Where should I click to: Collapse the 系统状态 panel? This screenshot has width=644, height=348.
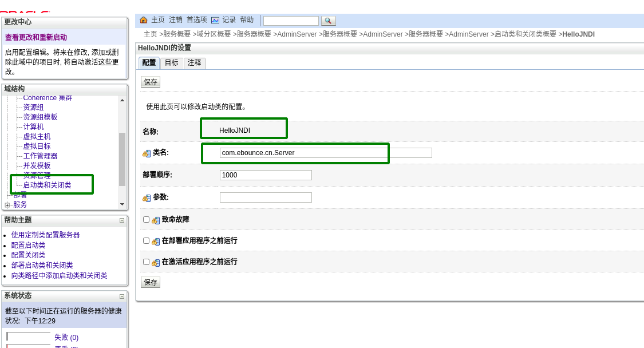[122, 296]
